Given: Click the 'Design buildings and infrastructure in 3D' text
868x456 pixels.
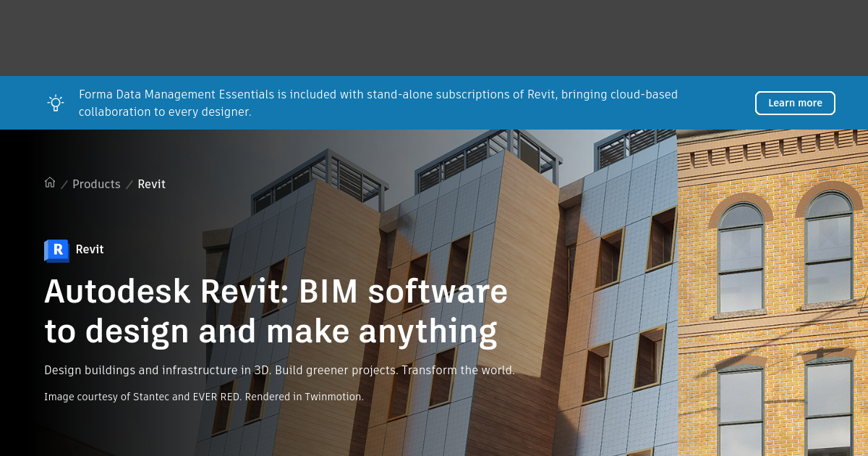Looking at the screenshot, I should click(157, 370).
